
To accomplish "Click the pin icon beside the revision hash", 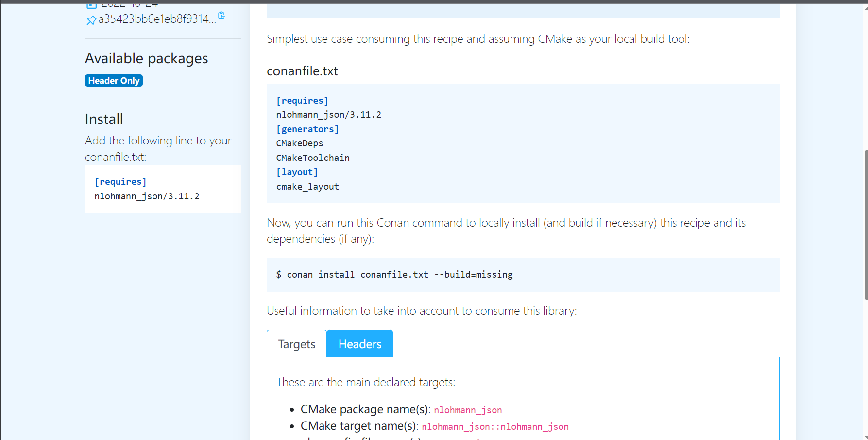I will 91,20.
